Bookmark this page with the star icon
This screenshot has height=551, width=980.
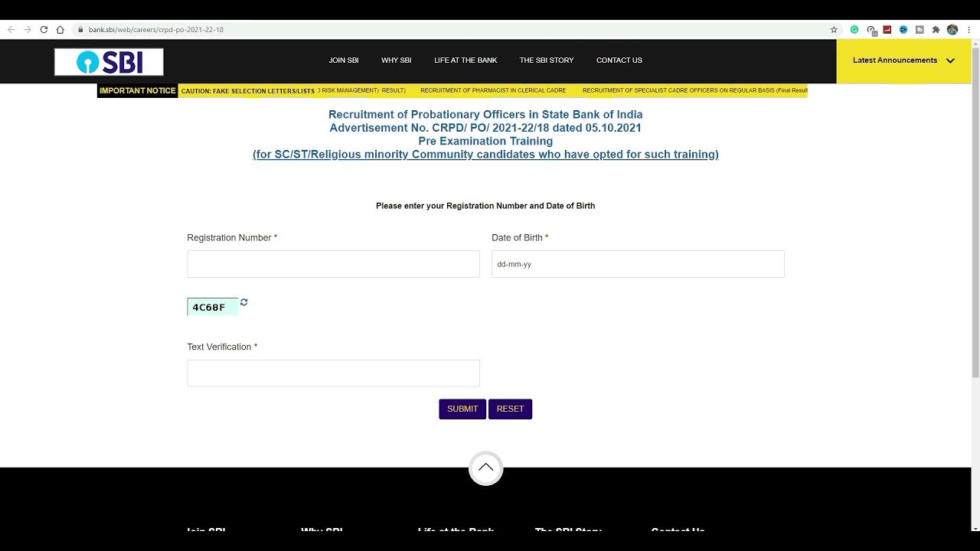(x=834, y=30)
